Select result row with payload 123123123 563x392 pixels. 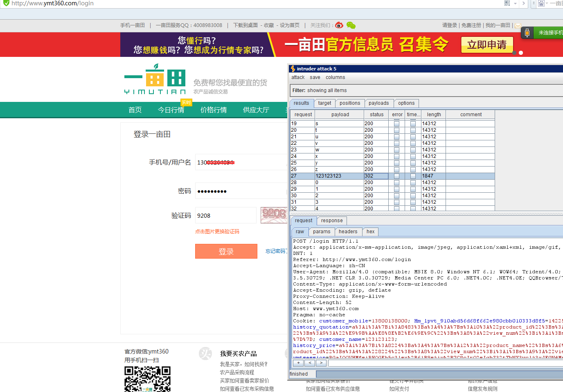click(x=392, y=176)
